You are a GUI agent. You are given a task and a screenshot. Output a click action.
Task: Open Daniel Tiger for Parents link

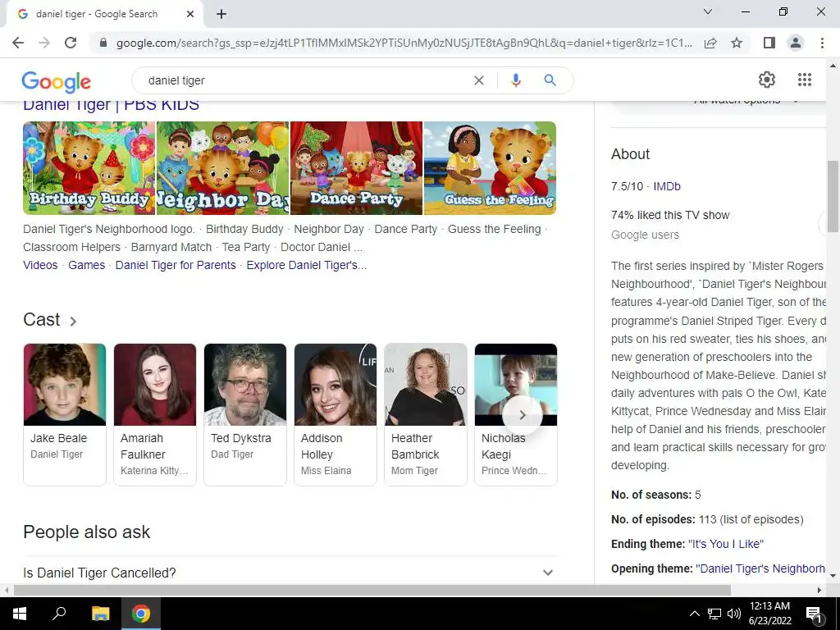click(176, 265)
